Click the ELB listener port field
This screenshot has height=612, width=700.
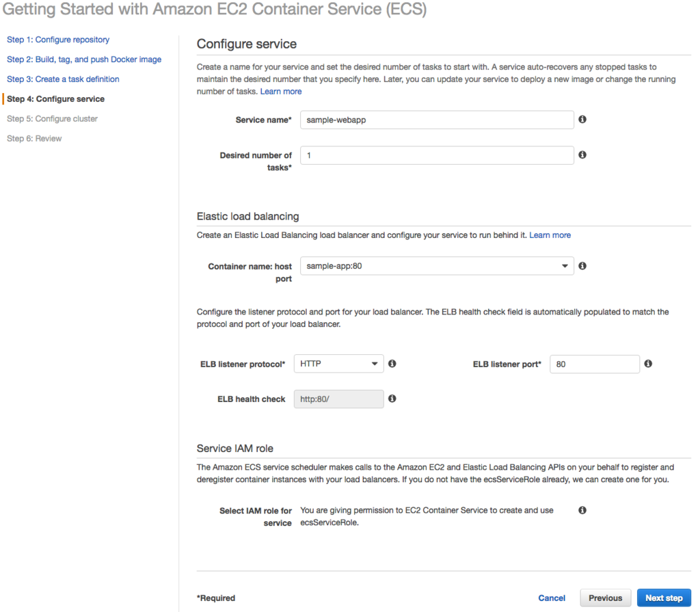tap(595, 364)
